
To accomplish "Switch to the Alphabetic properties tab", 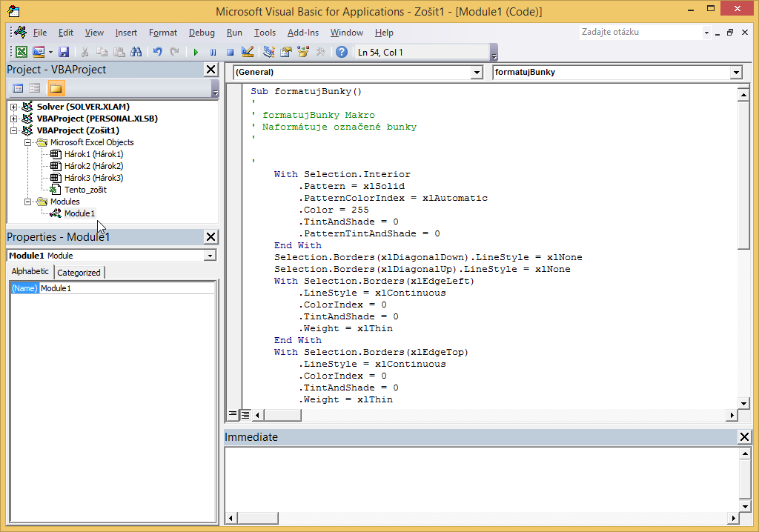I will (30, 272).
